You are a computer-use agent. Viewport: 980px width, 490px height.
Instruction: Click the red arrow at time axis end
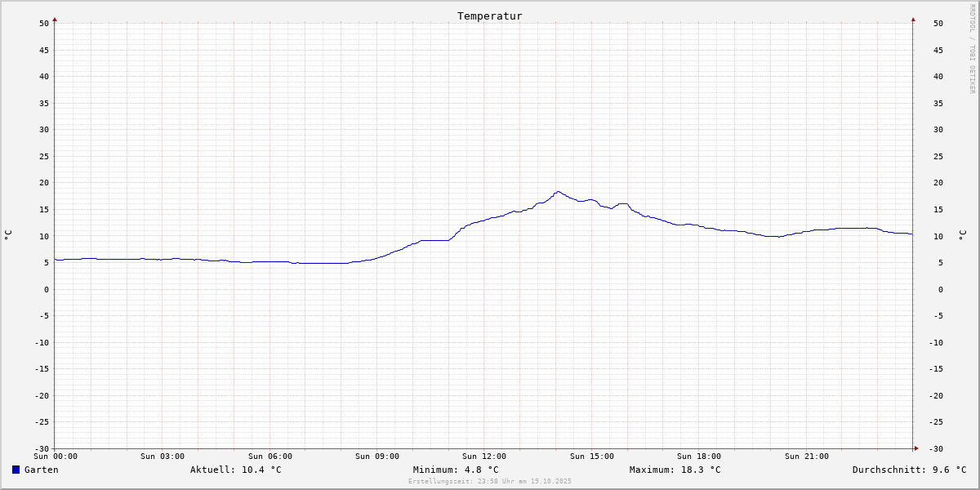[916, 448]
